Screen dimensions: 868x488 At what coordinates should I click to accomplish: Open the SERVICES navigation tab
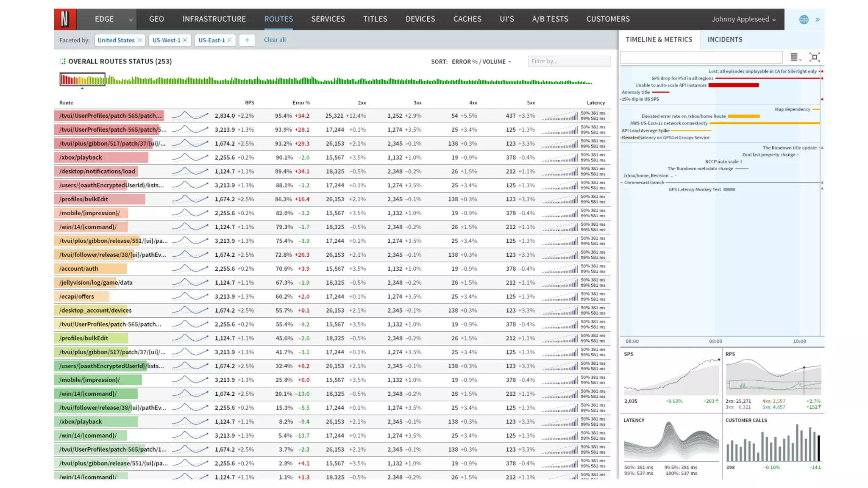[328, 19]
